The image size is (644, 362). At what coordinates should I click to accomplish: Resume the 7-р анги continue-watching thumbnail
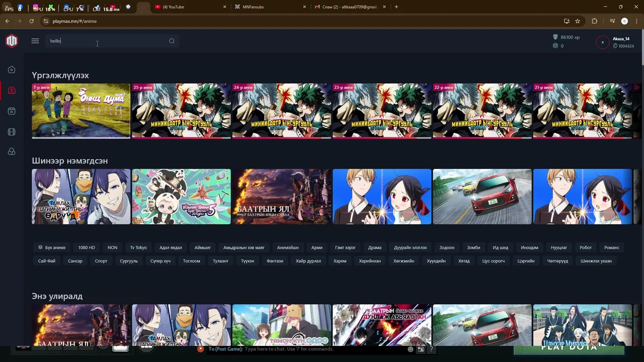click(x=81, y=111)
